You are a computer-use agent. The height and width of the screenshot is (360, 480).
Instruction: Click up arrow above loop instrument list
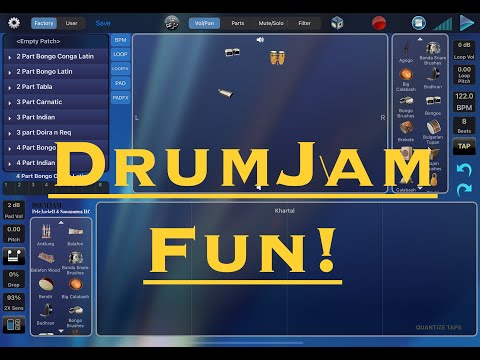click(420, 39)
